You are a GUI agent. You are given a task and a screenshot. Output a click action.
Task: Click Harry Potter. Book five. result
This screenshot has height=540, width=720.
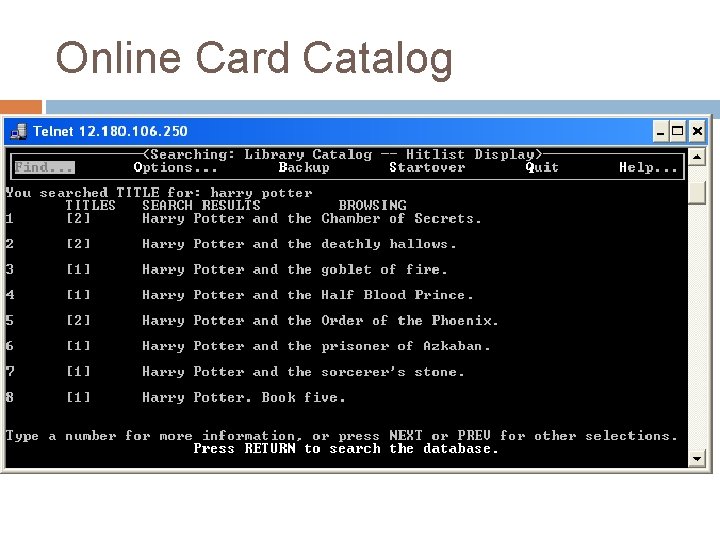click(x=243, y=397)
